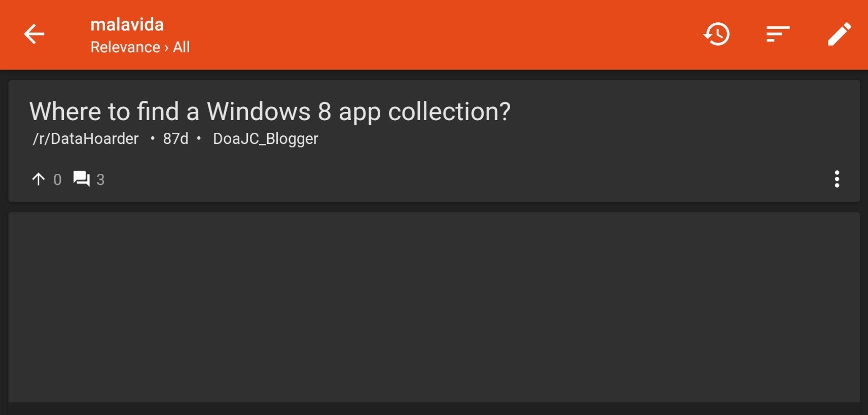Open the post titled Where to find a Windows 8 app collection
Screen dimensions: 868x415
pos(270,111)
